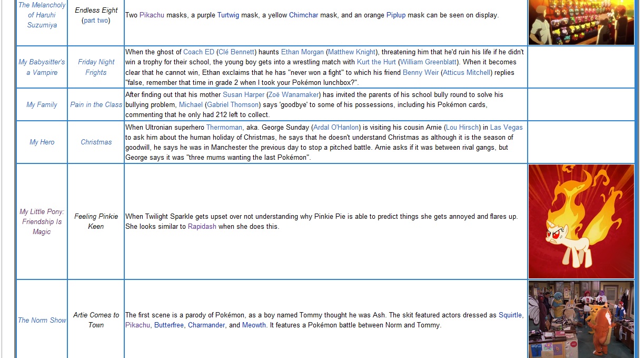The height and width of the screenshot is (358, 644).
Task: View the Pokémon masks screenshot thumbnail
Action: pyautogui.click(x=581, y=22)
